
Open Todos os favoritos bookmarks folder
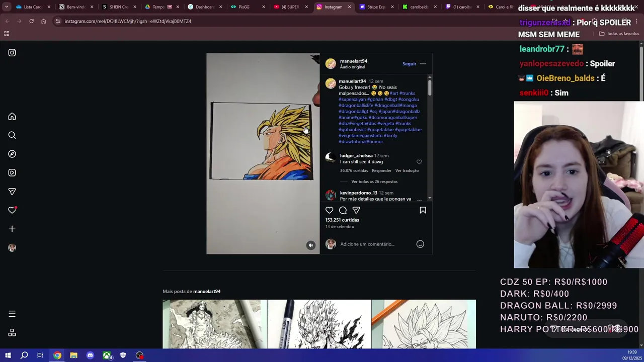coord(619,34)
